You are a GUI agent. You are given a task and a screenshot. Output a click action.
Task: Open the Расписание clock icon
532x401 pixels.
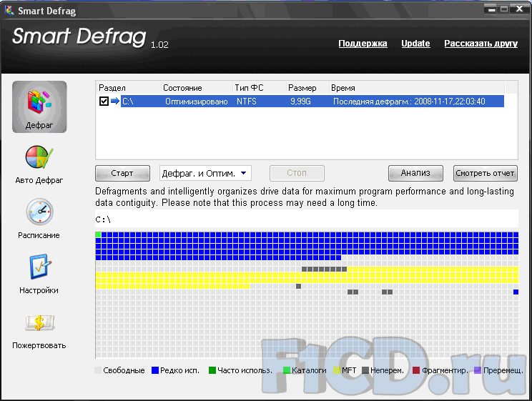point(40,212)
